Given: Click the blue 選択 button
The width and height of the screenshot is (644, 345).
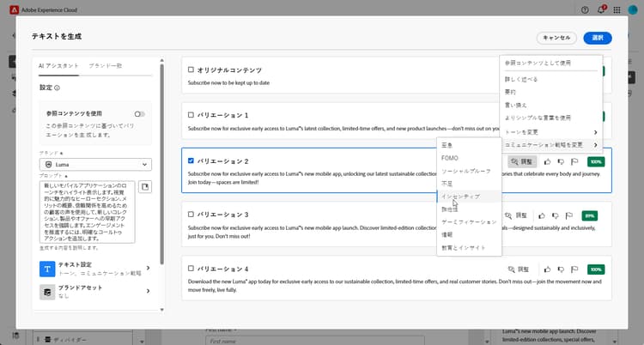Looking at the screenshot, I should click(598, 38).
